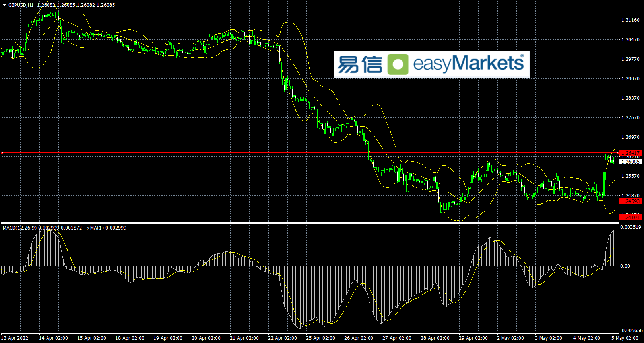
Task: Click the 1.26970 price axis label
Action: (x=630, y=137)
